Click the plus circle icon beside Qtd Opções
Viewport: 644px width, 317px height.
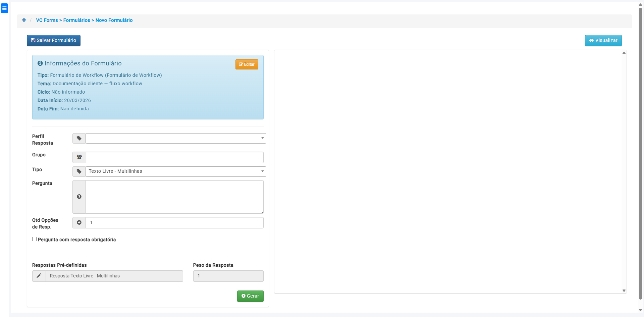click(79, 222)
